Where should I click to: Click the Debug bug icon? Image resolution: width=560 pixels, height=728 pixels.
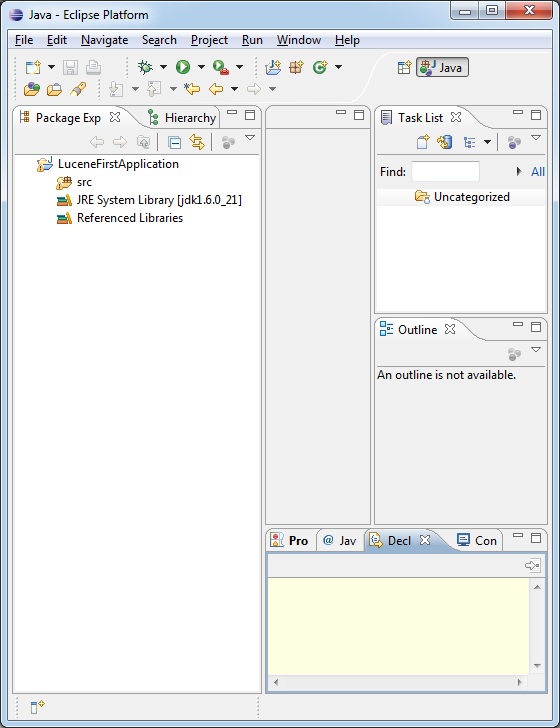[145, 67]
